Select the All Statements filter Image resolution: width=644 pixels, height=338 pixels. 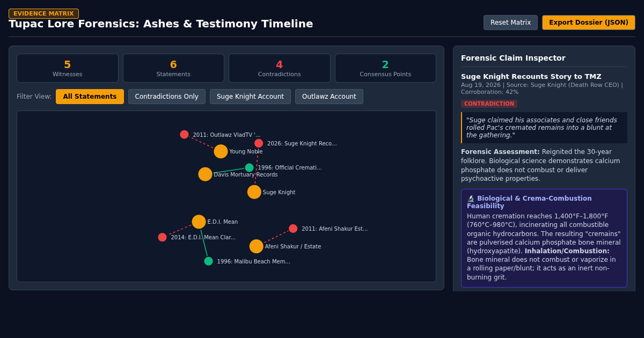coord(90,97)
